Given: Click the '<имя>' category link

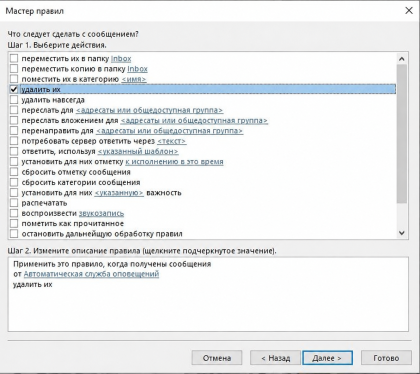Looking at the screenshot, I should (x=134, y=79).
